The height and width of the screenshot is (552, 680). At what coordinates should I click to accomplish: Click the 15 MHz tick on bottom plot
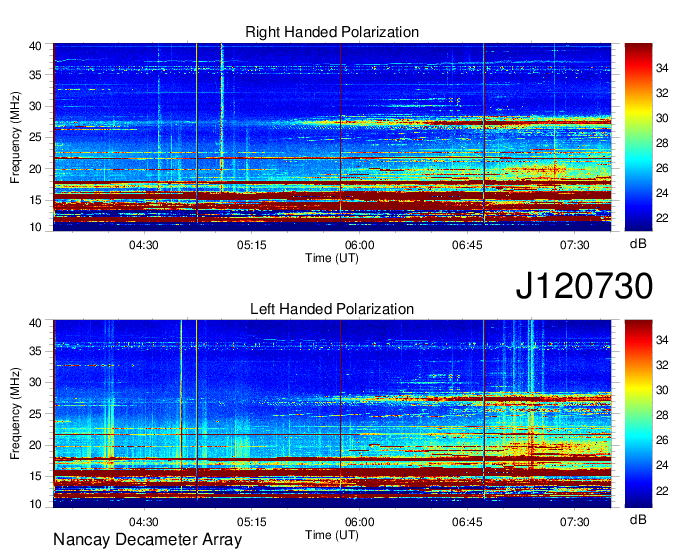35,477
